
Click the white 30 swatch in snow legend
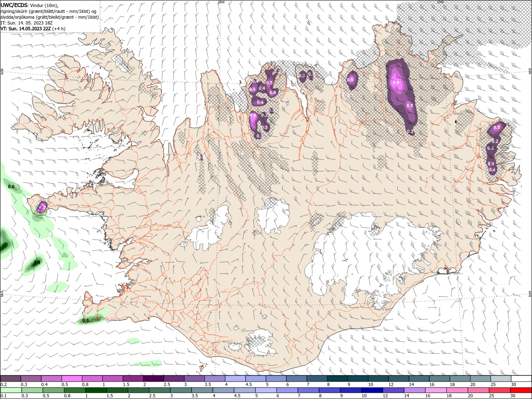pyautogui.click(x=521, y=379)
